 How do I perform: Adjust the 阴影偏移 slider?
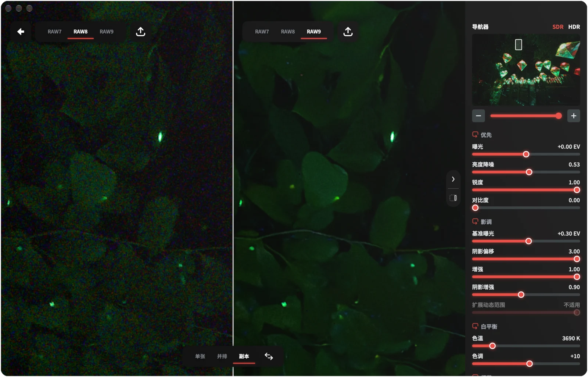pos(526,259)
